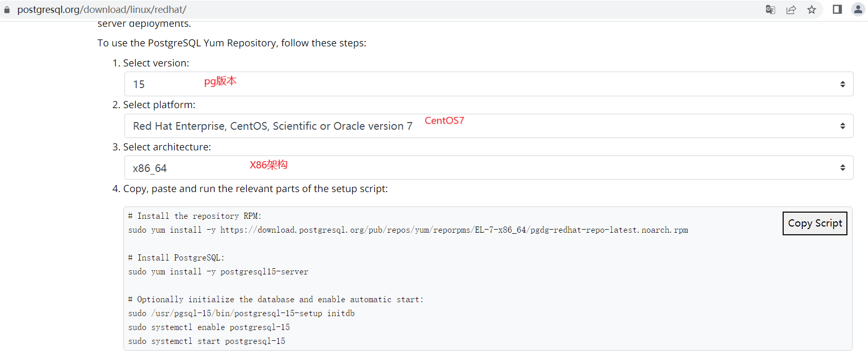Click the share page icon

(791, 10)
